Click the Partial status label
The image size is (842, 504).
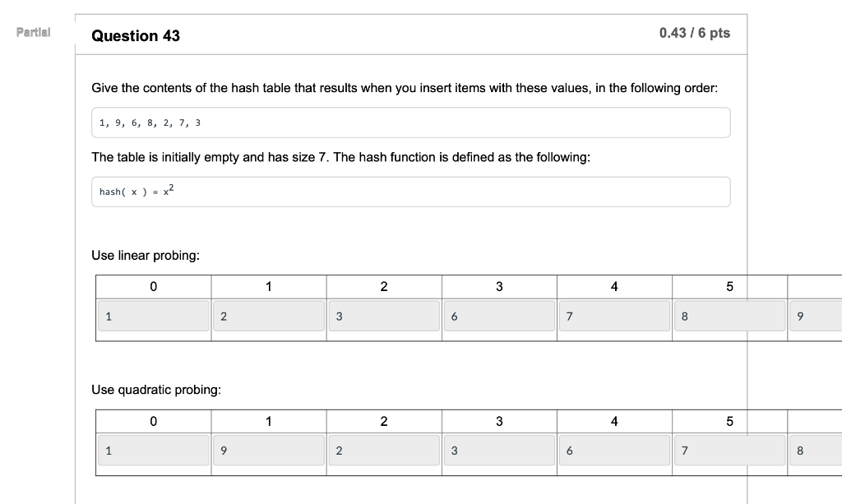pos(32,32)
